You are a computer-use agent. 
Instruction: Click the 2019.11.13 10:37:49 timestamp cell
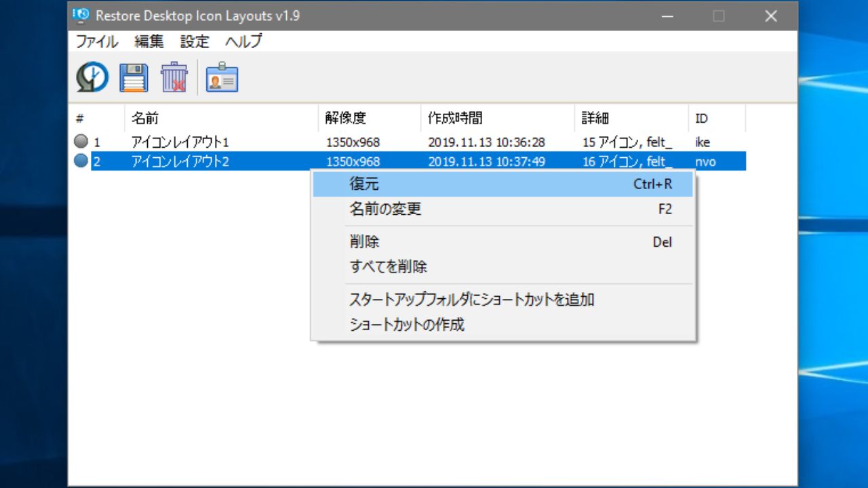click(x=487, y=162)
